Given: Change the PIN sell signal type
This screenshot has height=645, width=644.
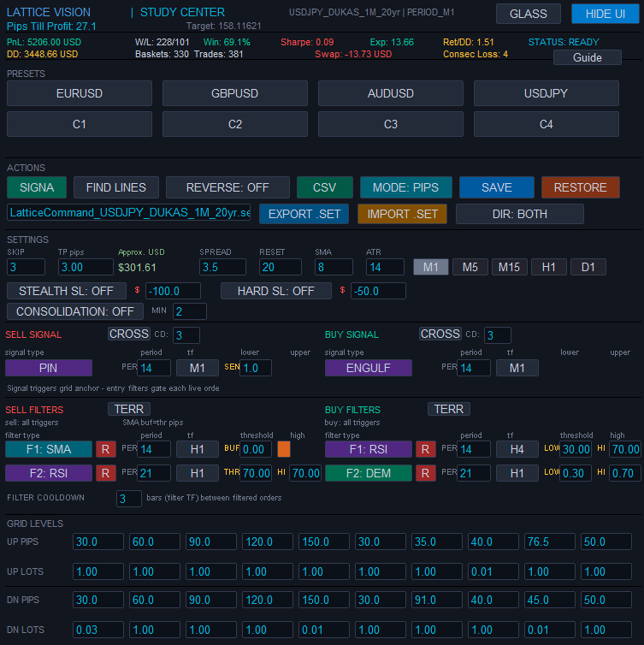Looking at the screenshot, I should point(49,368).
